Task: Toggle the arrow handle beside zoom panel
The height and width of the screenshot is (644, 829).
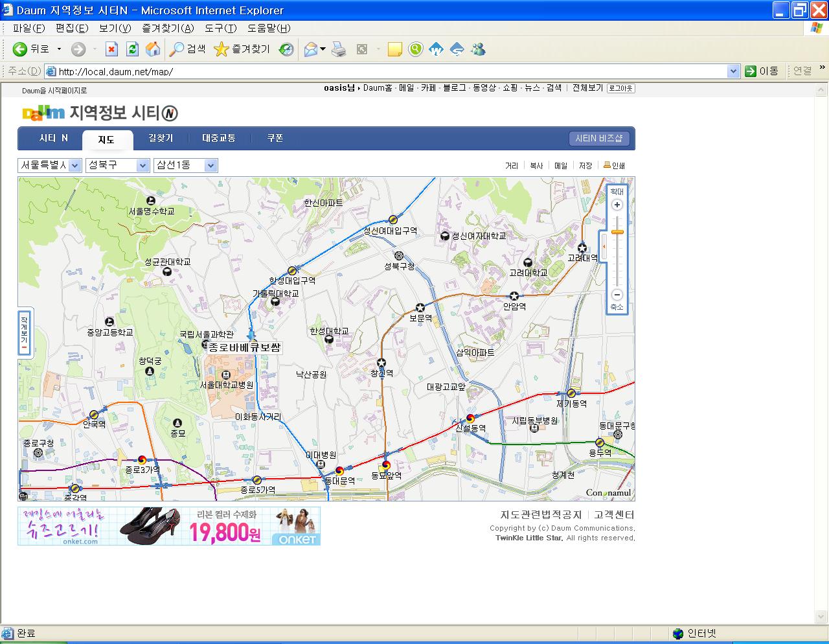Action: pyautogui.click(x=604, y=247)
